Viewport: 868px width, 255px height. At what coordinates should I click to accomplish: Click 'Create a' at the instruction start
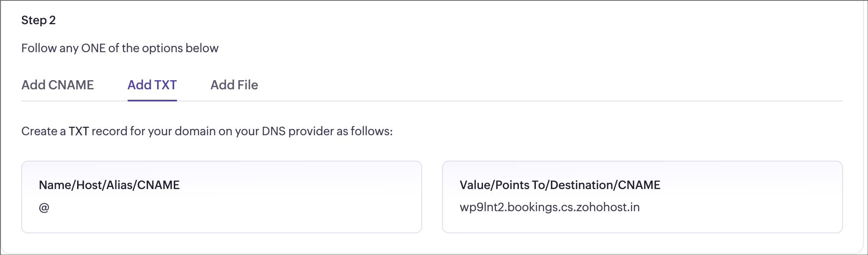coord(43,131)
